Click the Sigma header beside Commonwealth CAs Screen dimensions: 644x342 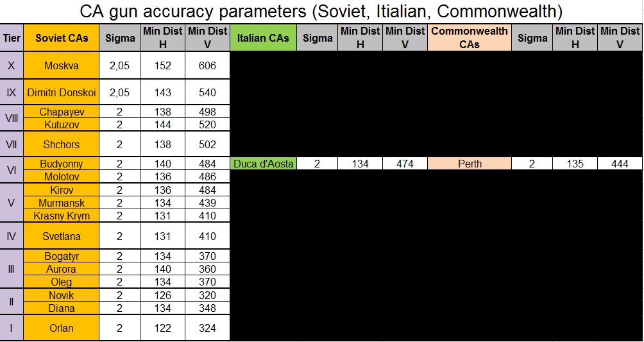(x=532, y=38)
